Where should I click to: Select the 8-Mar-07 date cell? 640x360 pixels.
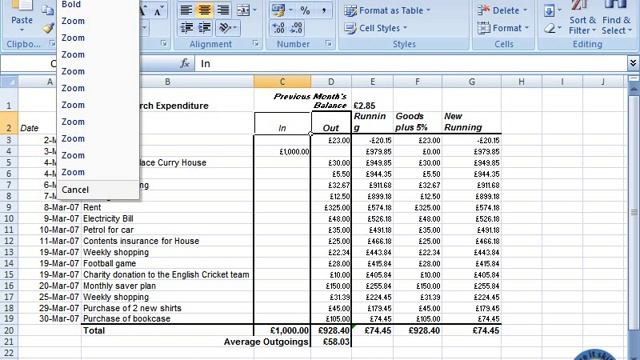50,207
